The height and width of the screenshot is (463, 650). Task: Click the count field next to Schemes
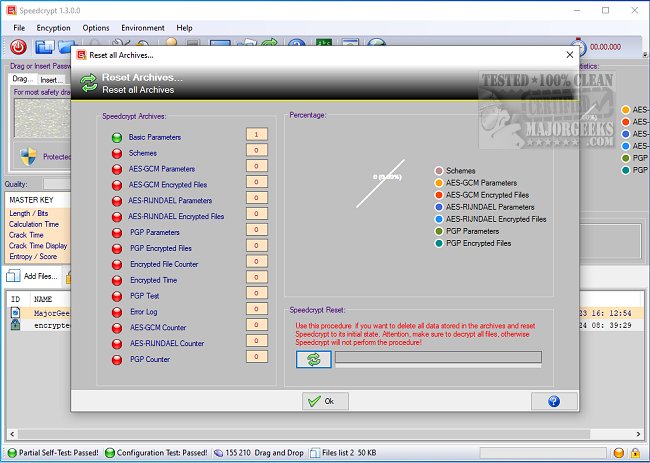point(257,150)
